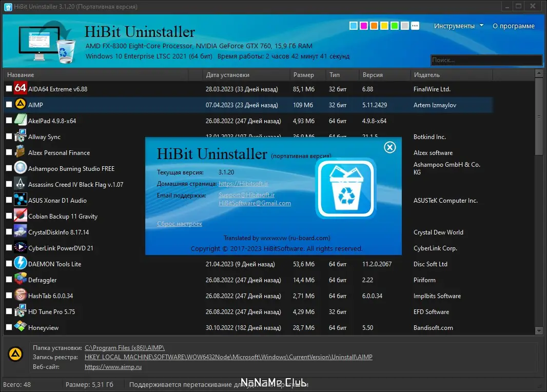Select the Ashampoo Burning Studio FREE row

(248, 168)
